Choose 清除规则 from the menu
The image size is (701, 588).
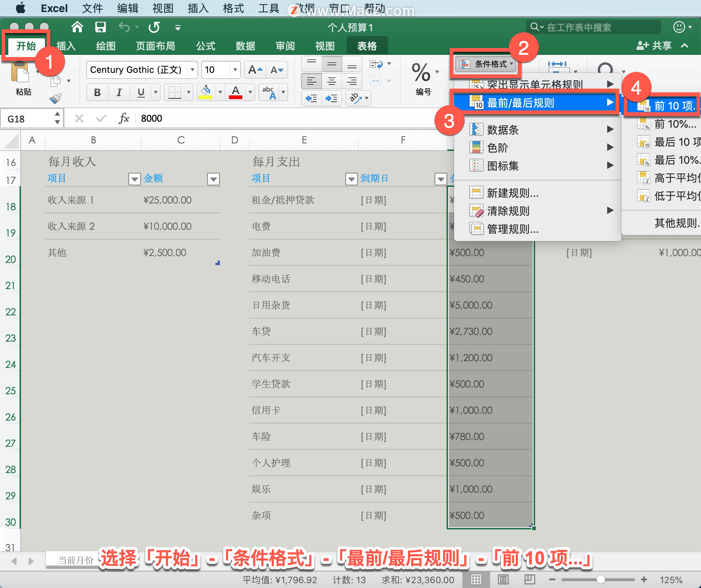point(537,211)
